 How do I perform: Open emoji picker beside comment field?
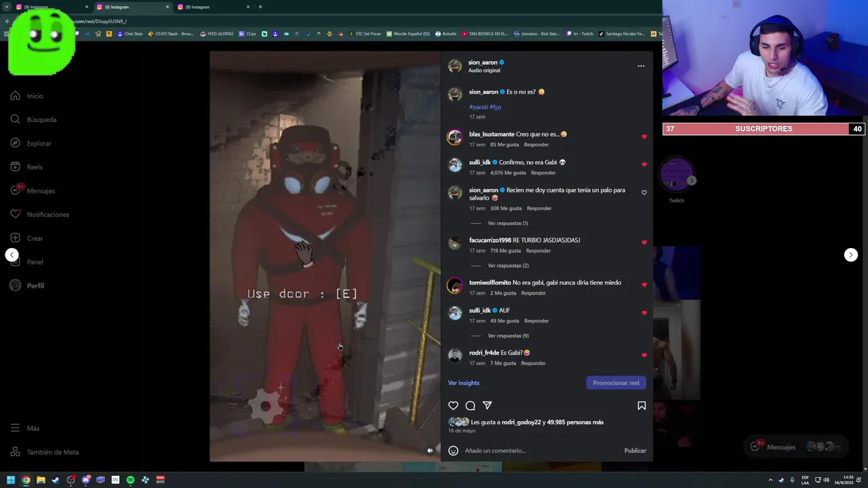point(453,450)
